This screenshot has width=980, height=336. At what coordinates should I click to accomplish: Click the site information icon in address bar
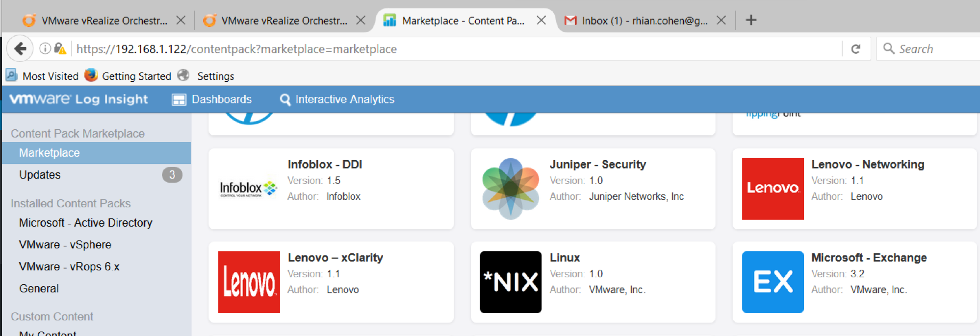45,48
